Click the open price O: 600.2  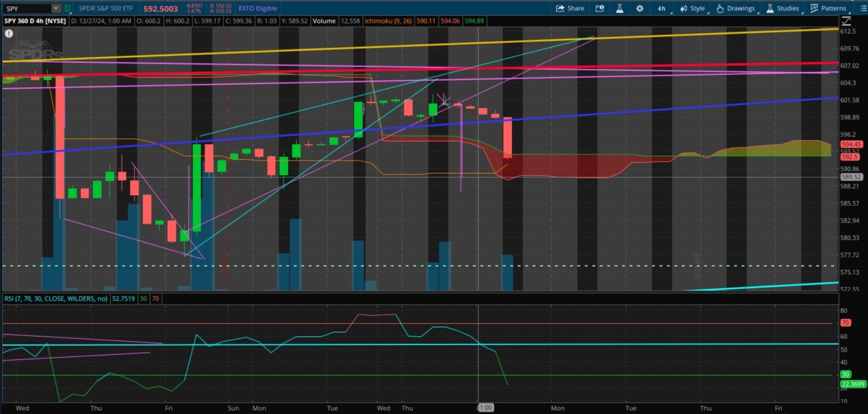click(148, 21)
